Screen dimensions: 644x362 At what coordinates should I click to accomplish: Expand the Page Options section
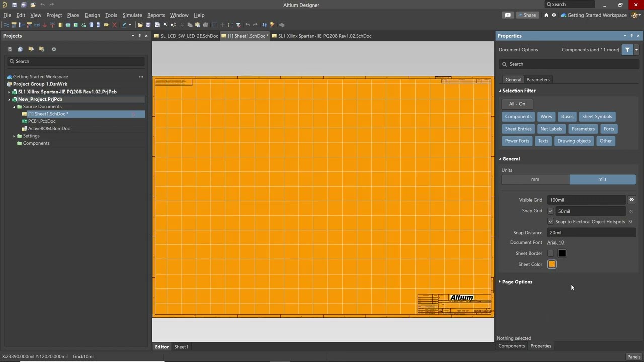(x=500, y=282)
